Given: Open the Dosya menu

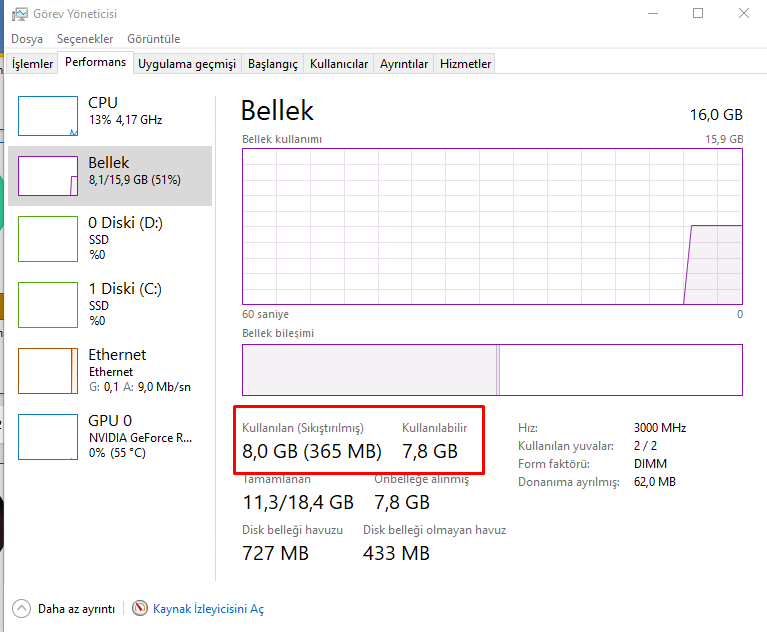Looking at the screenshot, I should (x=28, y=39).
